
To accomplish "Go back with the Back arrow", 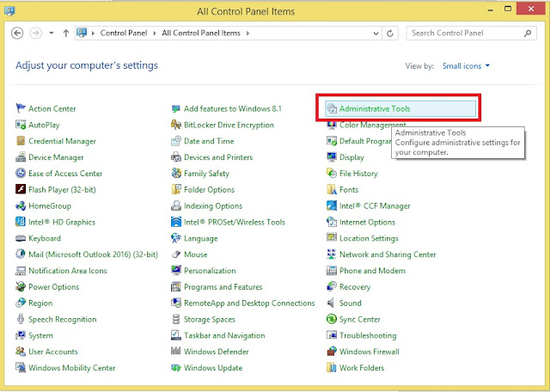I will click(17, 33).
